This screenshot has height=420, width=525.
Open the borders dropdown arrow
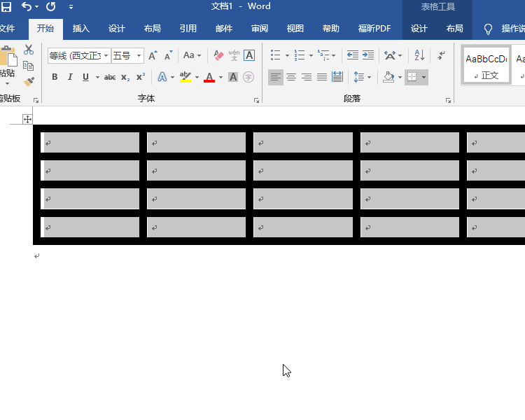pos(424,78)
